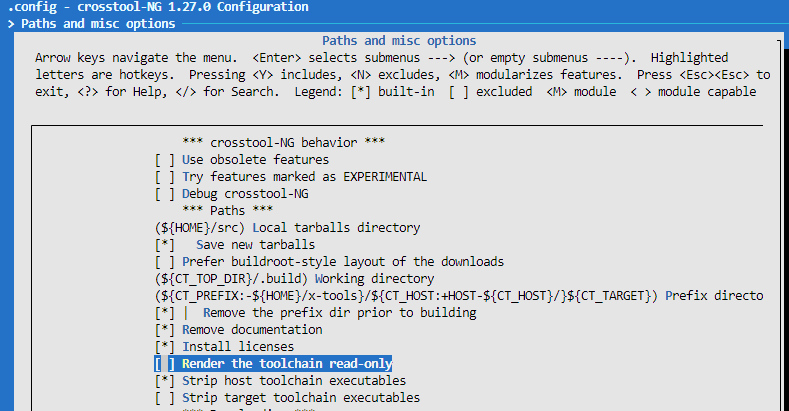The height and width of the screenshot is (411, 789).
Task: Toggle highlighted 'Render the toolchain read-only' option
Action: pos(273,364)
